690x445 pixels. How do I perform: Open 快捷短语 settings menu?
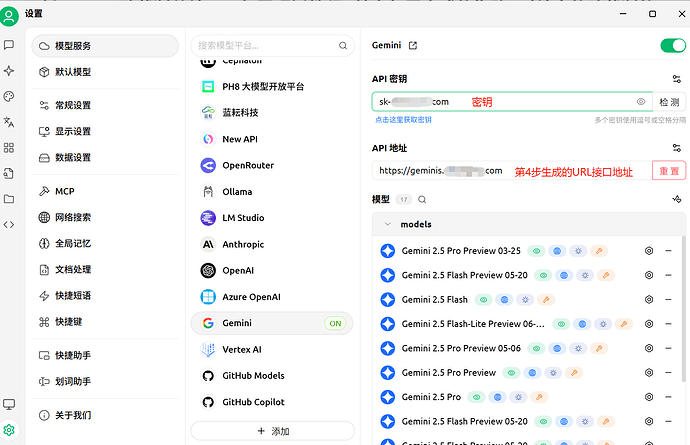[x=105, y=295]
